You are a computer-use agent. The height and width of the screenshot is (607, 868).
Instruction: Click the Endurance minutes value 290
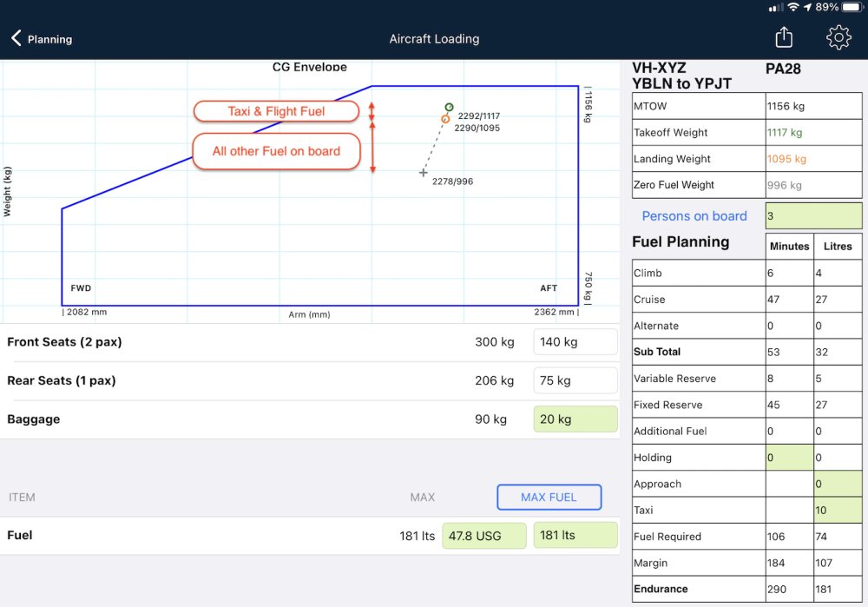(x=776, y=590)
